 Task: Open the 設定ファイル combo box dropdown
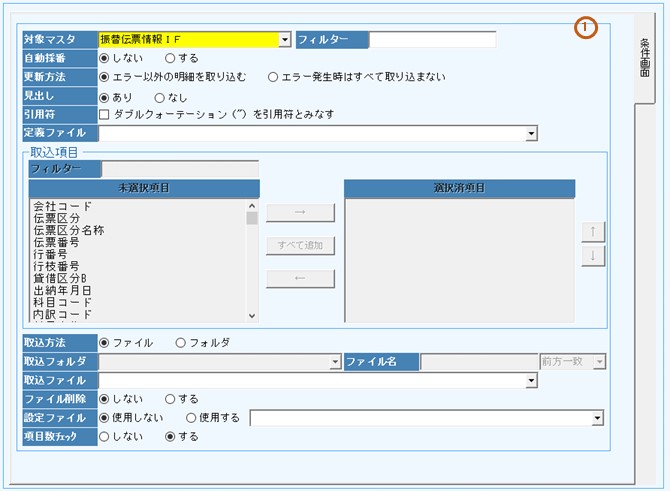(598, 418)
